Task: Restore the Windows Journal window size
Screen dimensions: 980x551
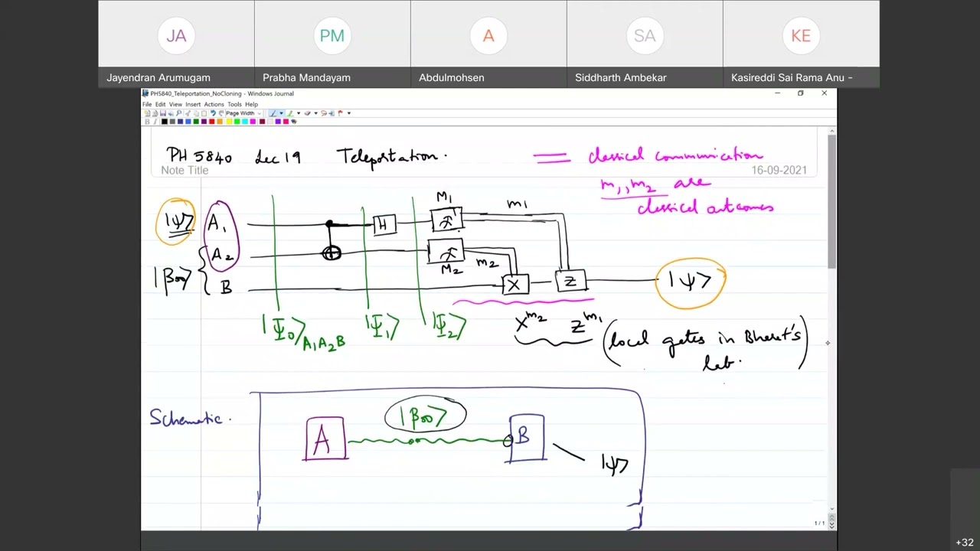Action: [801, 93]
